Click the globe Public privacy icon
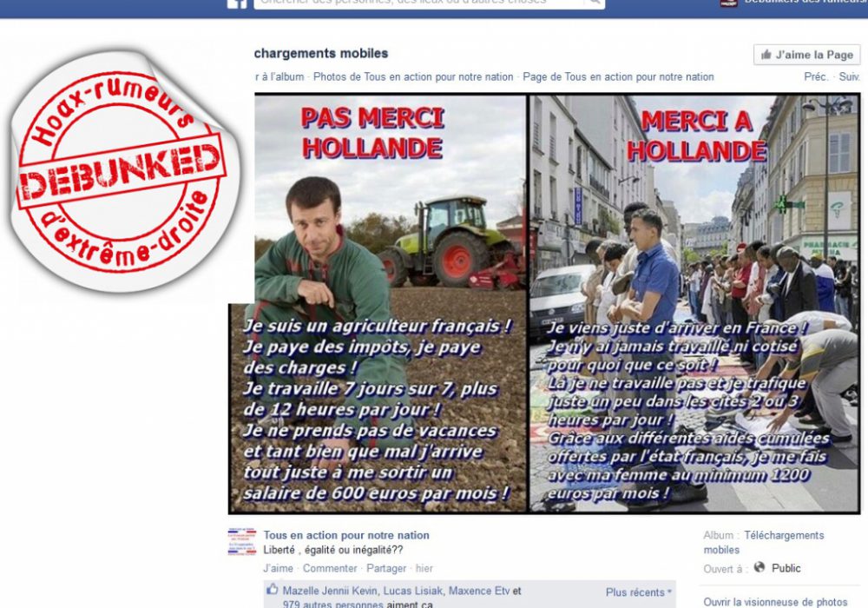 [x=759, y=567]
